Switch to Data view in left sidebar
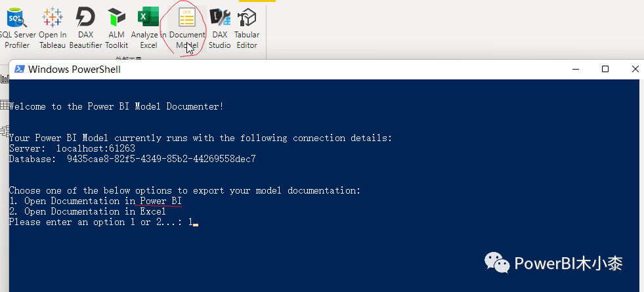The image size is (644, 292). point(4,104)
